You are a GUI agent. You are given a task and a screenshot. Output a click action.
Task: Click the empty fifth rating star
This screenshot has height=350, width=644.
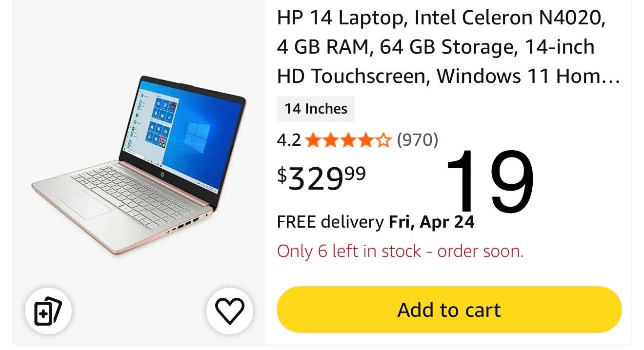pyautogui.click(x=384, y=141)
